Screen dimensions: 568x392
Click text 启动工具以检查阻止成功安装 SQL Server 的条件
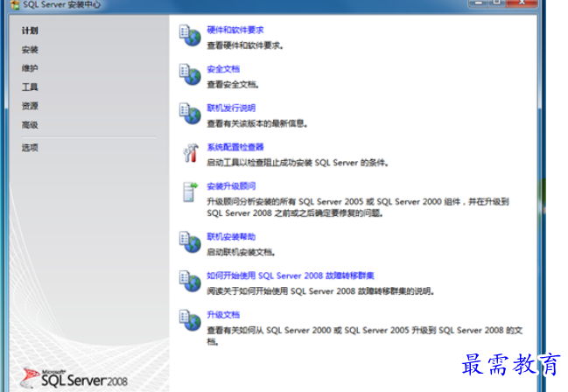point(298,163)
